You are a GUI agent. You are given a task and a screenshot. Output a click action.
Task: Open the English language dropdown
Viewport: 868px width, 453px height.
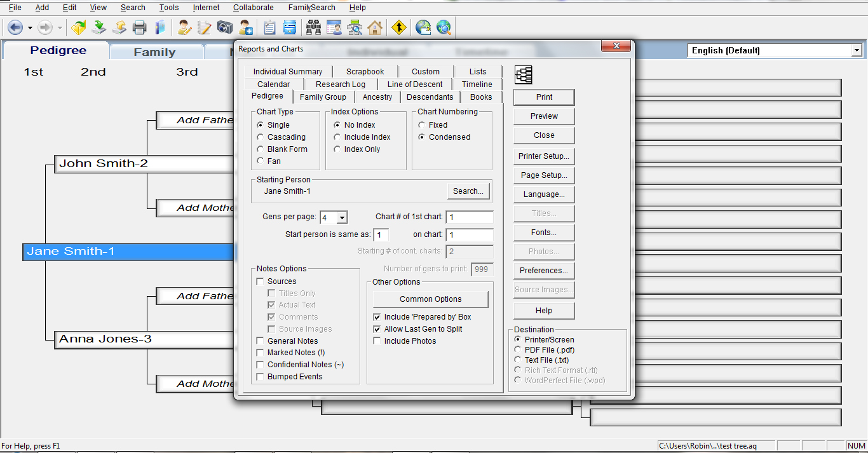(855, 50)
